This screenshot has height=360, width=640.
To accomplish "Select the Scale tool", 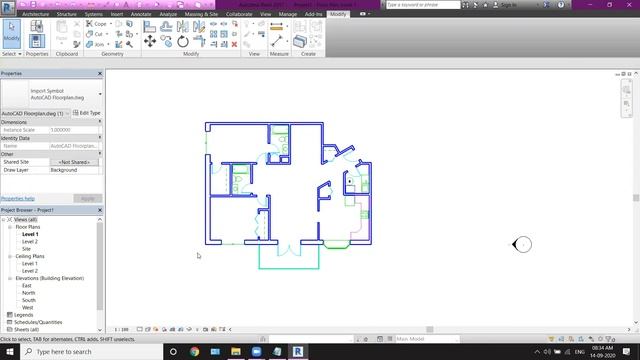I will coord(224,34).
